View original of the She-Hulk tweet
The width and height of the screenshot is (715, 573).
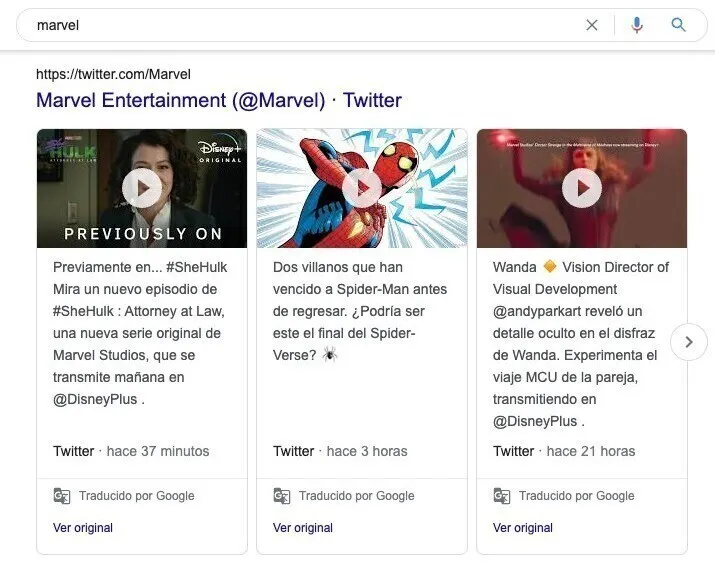click(83, 528)
